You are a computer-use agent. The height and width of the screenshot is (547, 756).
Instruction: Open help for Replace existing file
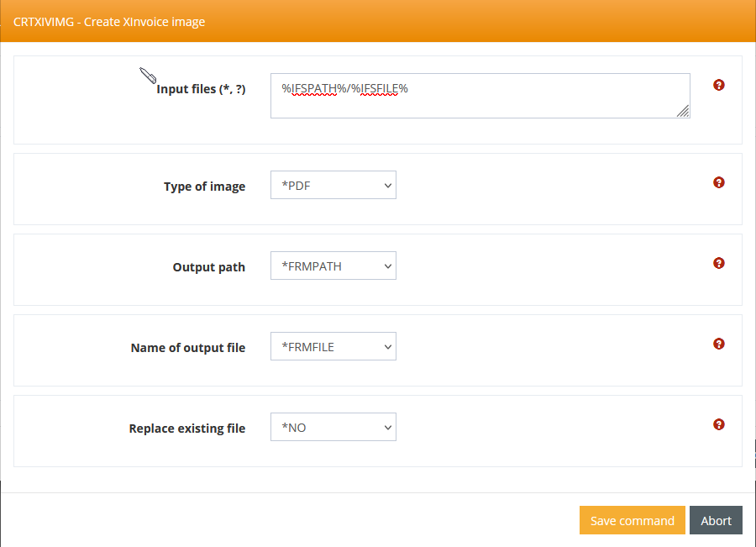pyautogui.click(x=719, y=424)
